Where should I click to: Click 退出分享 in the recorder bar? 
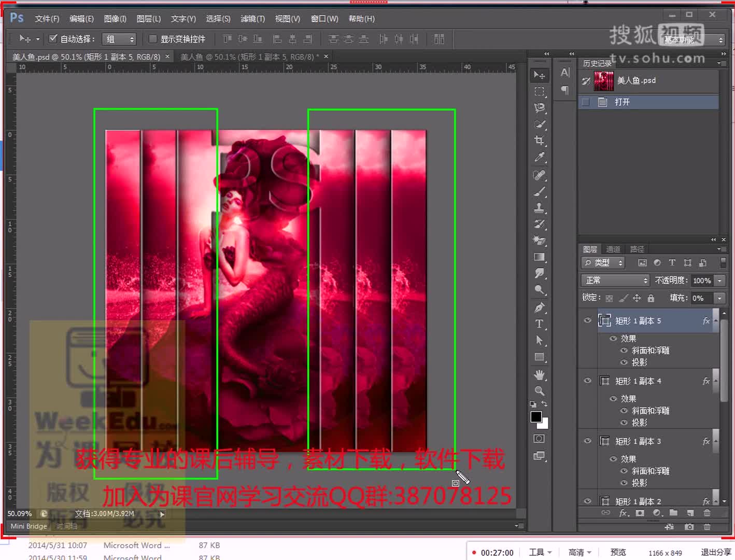click(716, 552)
